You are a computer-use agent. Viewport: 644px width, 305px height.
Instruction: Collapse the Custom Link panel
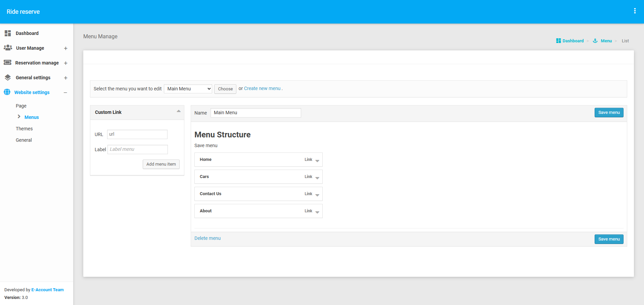coord(179,111)
